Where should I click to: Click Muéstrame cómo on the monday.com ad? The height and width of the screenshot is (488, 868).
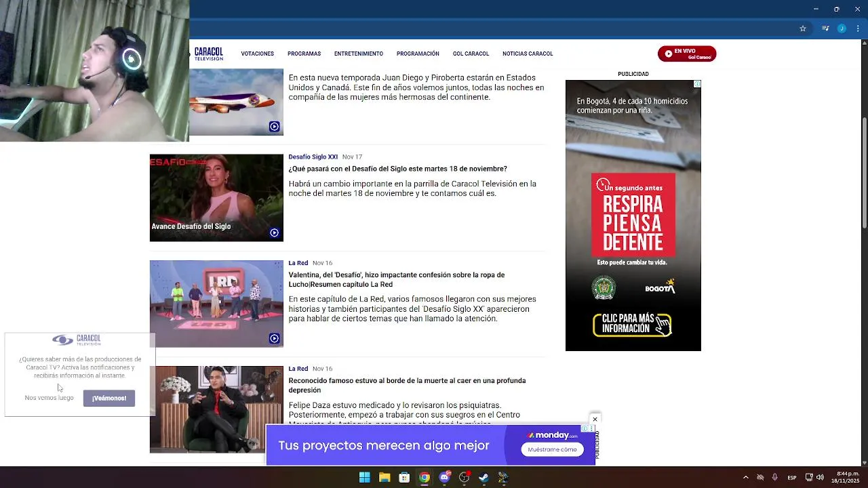tap(552, 449)
